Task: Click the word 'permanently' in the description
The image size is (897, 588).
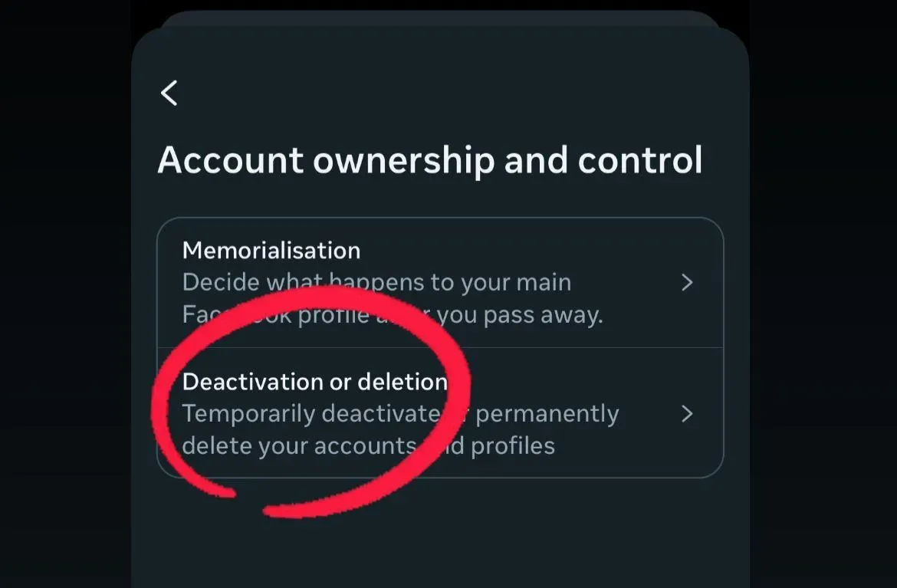Action: (547, 414)
